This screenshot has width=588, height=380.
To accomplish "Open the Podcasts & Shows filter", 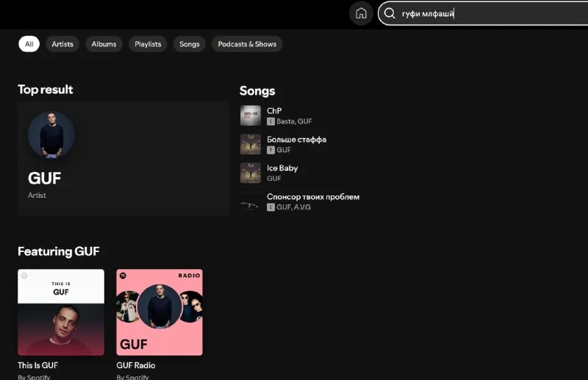I will point(247,44).
